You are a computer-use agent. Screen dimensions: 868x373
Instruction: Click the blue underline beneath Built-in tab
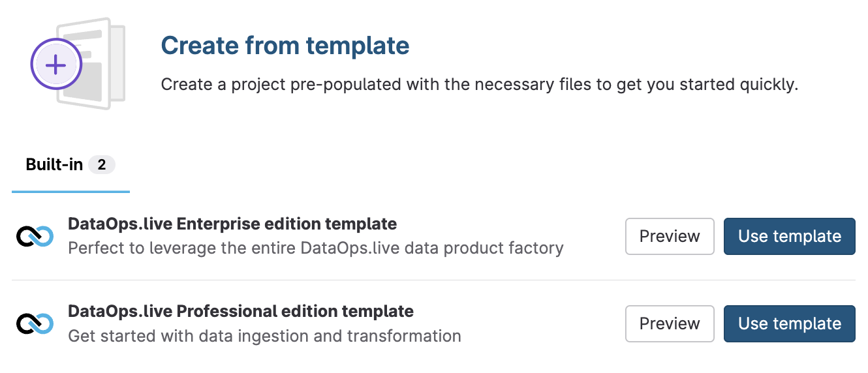point(70,192)
